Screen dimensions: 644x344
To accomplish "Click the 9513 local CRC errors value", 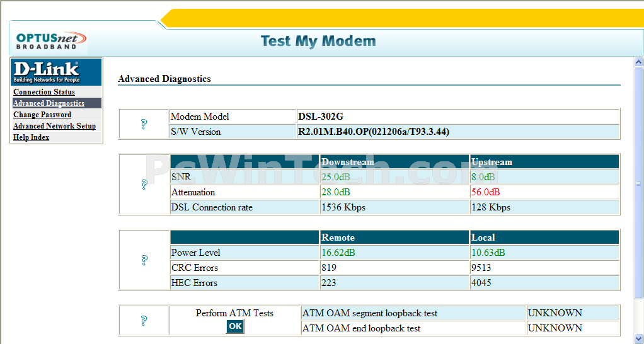I will point(481,268).
